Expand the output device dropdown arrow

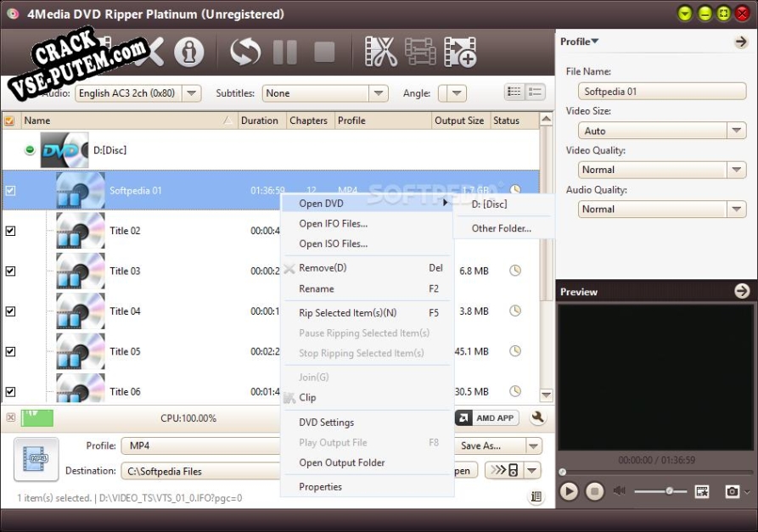click(x=531, y=470)
